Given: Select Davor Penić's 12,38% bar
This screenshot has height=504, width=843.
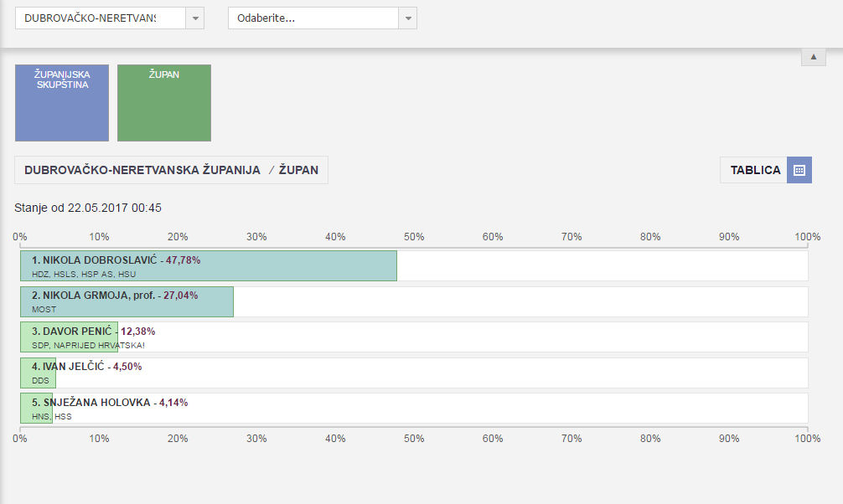Looking at the screenshot, I should (69, 337).
